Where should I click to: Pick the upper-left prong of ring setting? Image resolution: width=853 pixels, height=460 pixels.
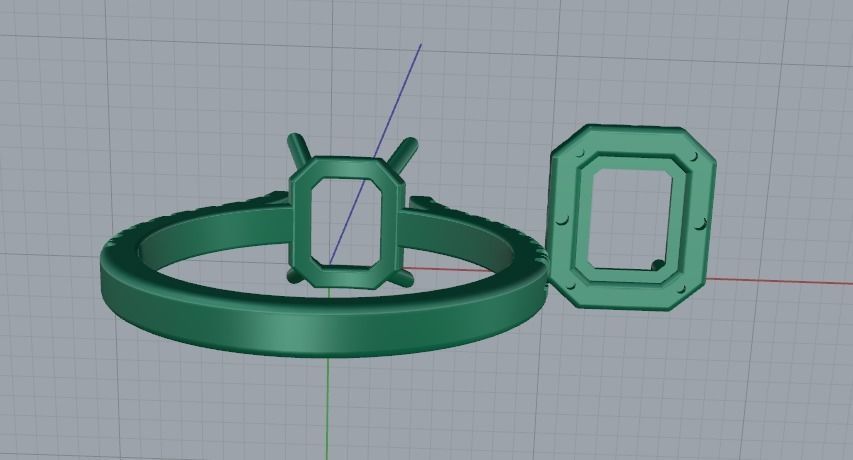click(x=298, y=149)
